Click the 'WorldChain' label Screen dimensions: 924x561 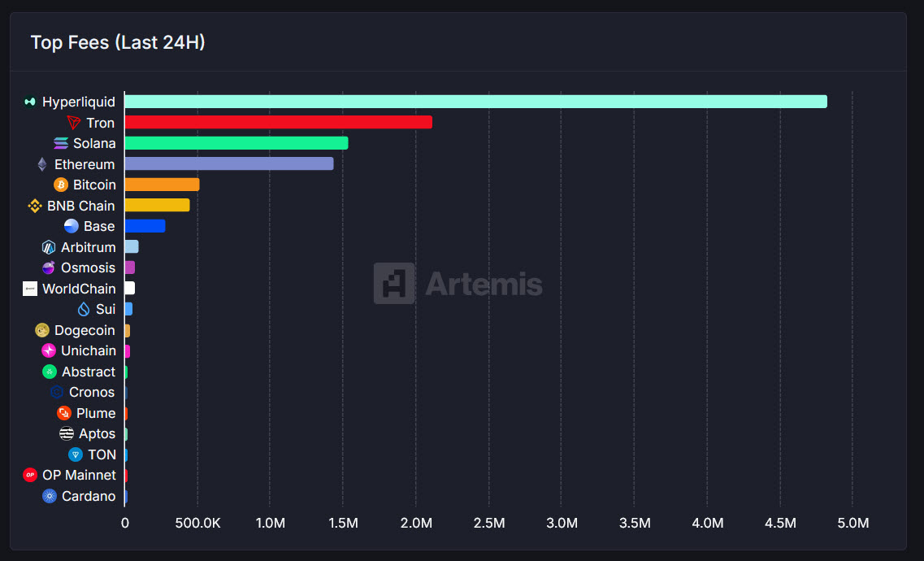[79, 289]
